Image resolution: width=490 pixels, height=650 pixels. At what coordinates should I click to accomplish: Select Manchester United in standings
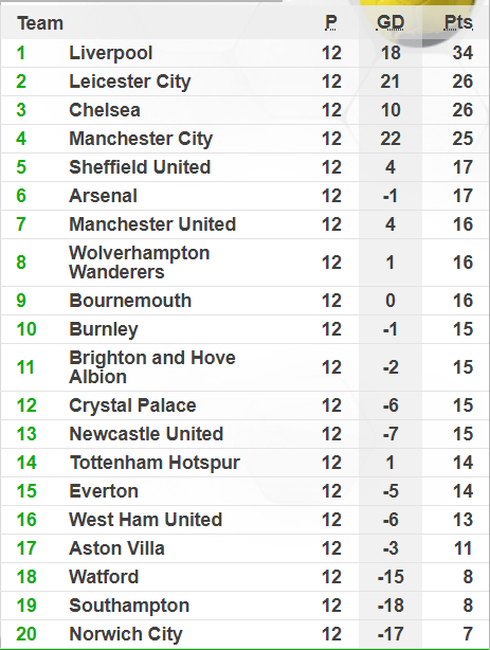pos(152,225)
